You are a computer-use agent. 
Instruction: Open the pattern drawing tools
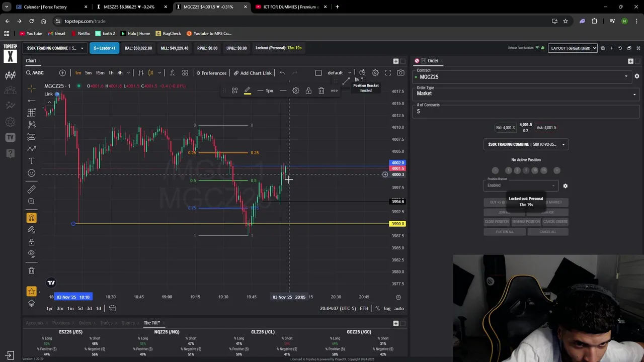(31, 125)
